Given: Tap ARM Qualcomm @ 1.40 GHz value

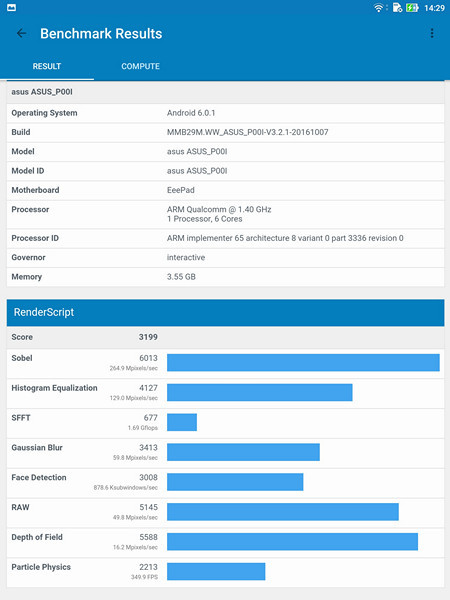Looking at the screenshot, I should (219, 209).
